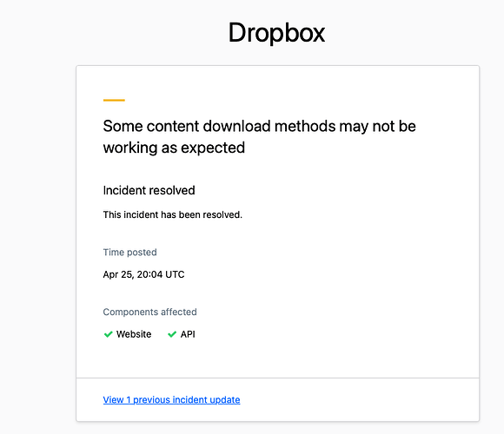Click the 'This incident has been resolved' message
The image size is (504, 434).
[172, 214]
